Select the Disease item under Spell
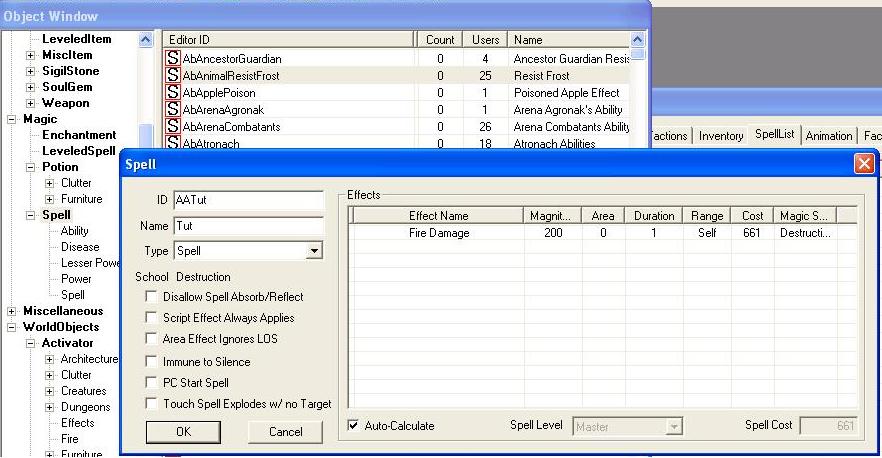The width and height of the screenshot is (882, 458). 80,247
